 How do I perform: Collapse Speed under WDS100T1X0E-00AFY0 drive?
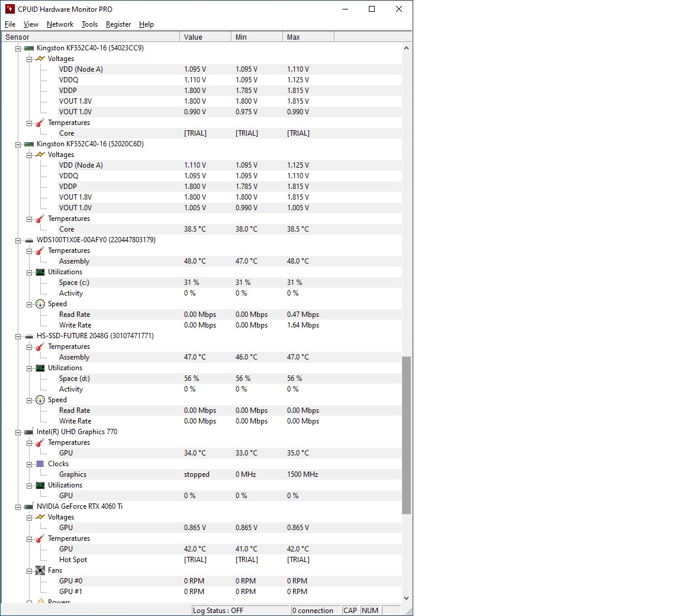point(29,304)
